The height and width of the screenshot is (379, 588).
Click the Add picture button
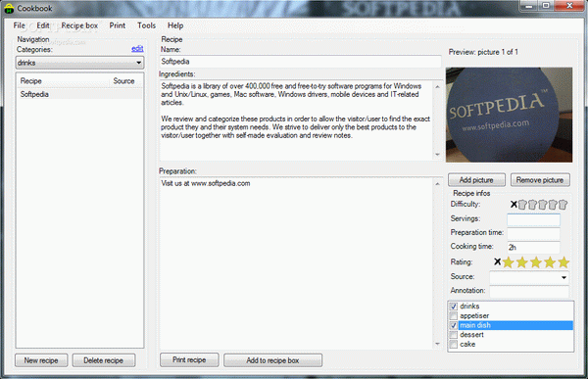coord(476,180)
